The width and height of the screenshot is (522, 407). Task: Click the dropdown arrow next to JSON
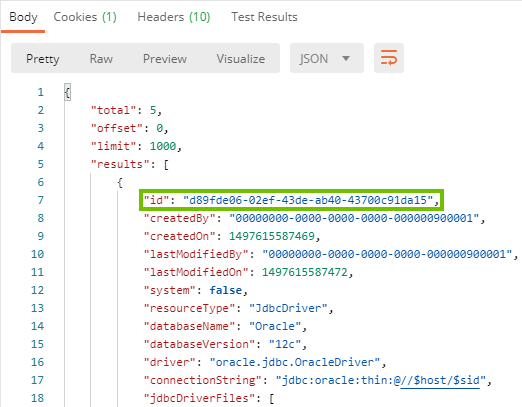click(346, 58)
